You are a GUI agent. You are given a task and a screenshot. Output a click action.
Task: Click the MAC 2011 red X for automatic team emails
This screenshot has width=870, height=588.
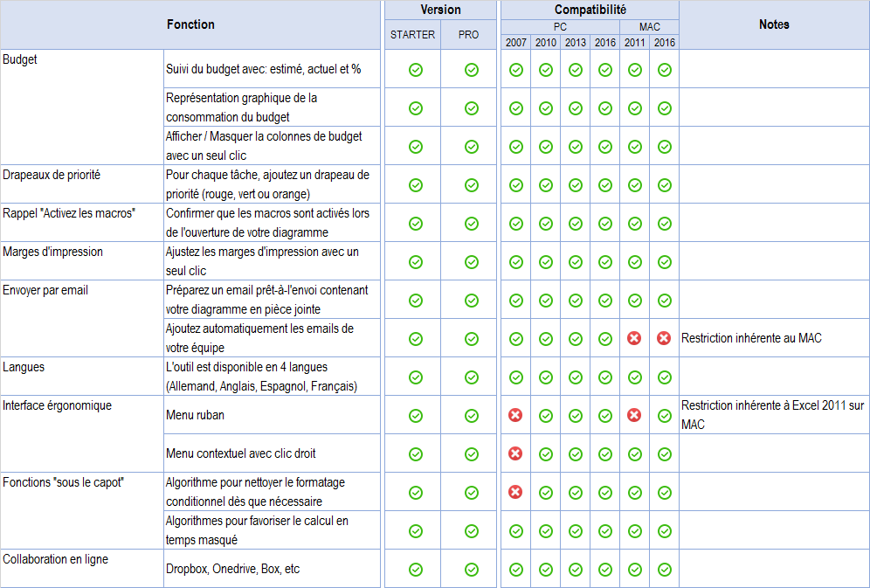click(634, 338)
